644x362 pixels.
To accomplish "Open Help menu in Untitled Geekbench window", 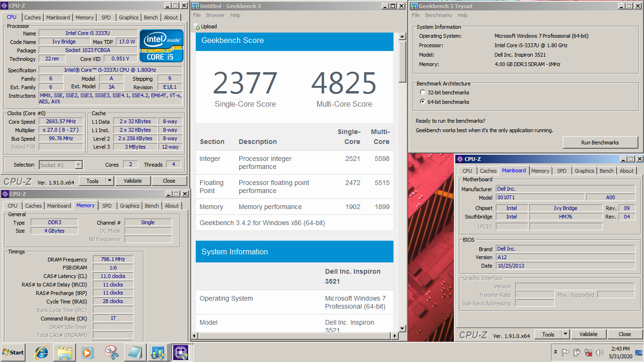I will pyautogui.click(x=235, y=15).
